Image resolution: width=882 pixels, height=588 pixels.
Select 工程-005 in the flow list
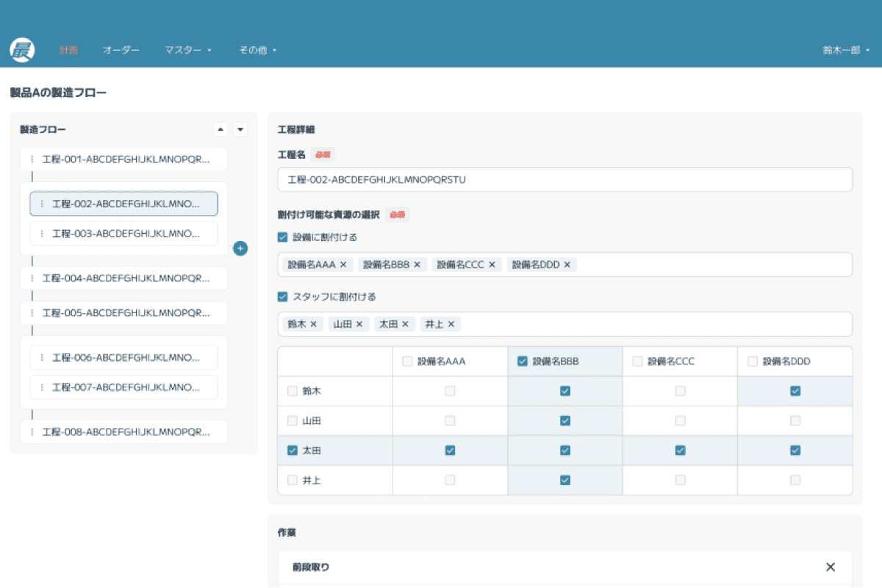(x=123, y=313)
